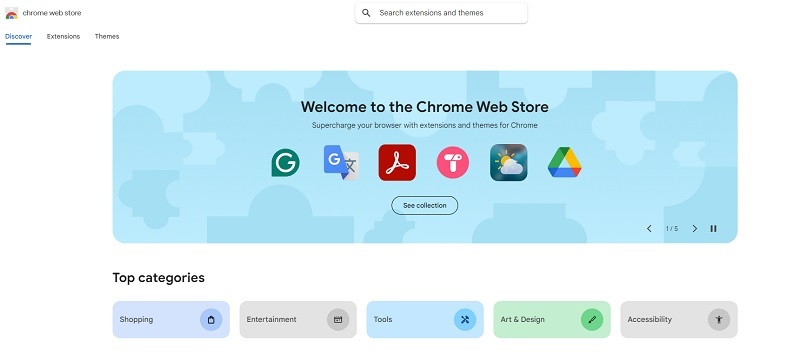The image size is (800, 361).
Task: Pause the banner carousel
Action: (713, 228)
